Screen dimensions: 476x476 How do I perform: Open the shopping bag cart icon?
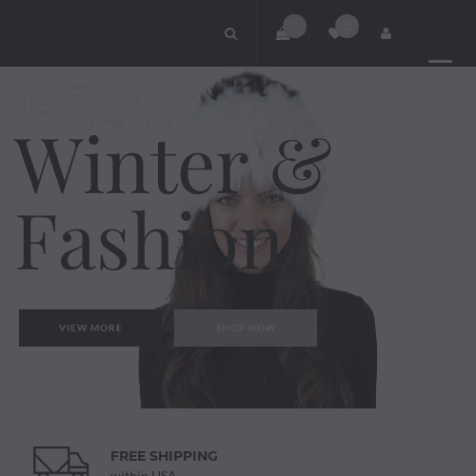(x=282, y=33)
